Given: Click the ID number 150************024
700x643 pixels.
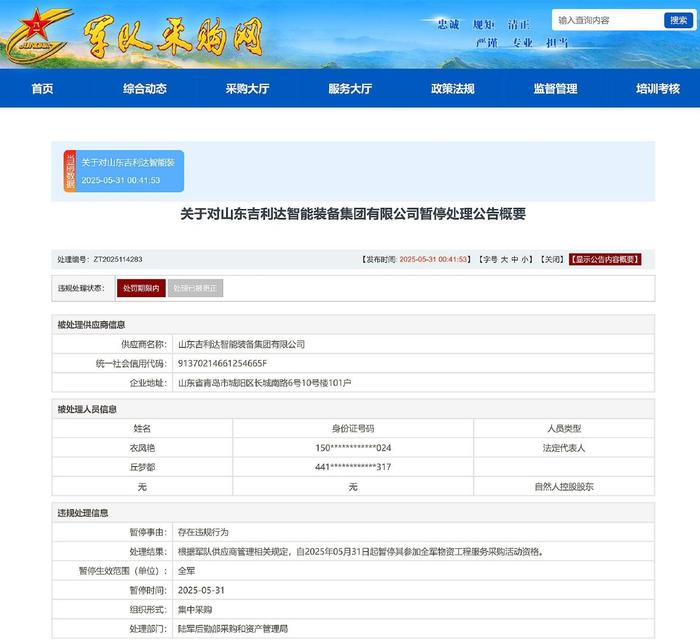Looking at the screenshot, I should [353, 448].
